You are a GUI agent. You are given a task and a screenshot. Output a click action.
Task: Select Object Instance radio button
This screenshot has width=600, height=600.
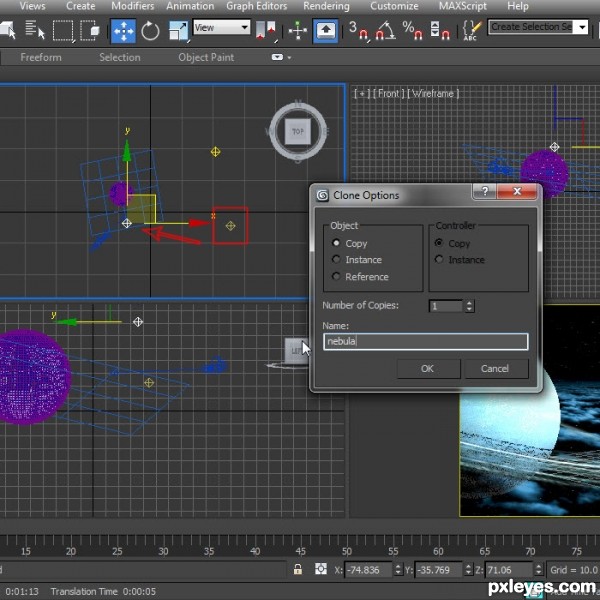click(x=336, y=259)
